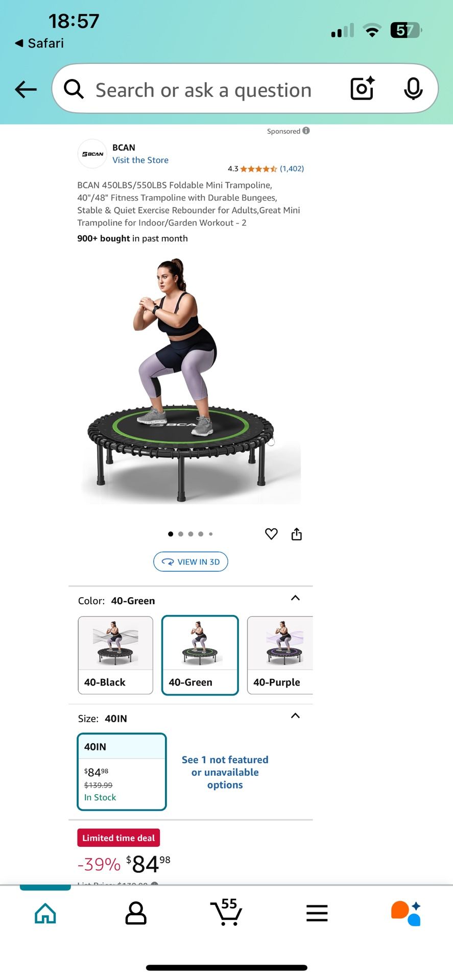The image size is (453, 980).
Task: Open the shopping cart with 55 items
Action: [x=226, y=912]
